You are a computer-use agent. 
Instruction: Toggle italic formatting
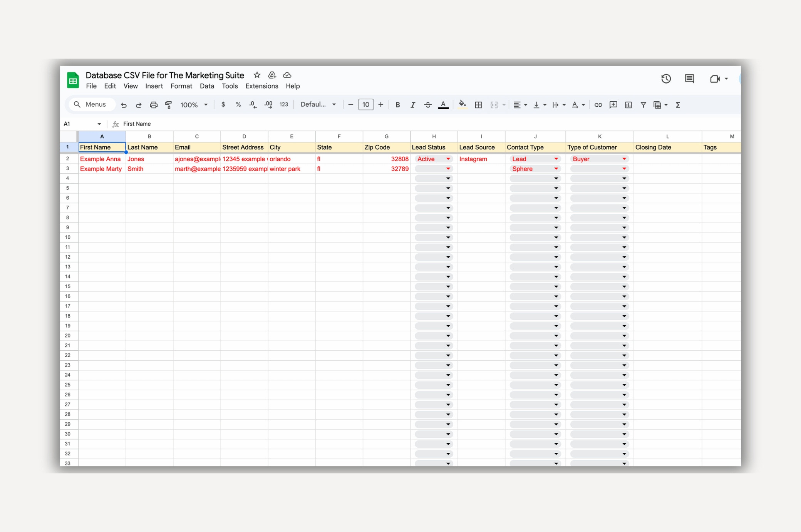pos(412,105)
